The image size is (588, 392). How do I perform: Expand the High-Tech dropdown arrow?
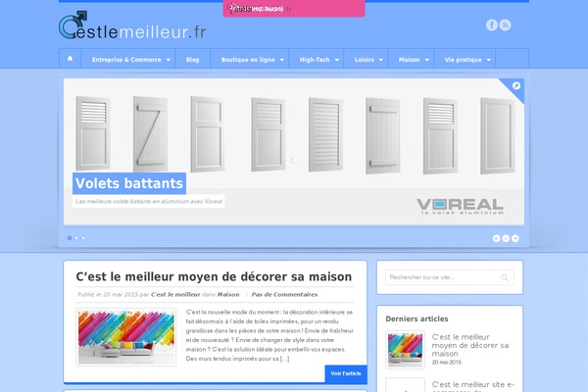337,60
